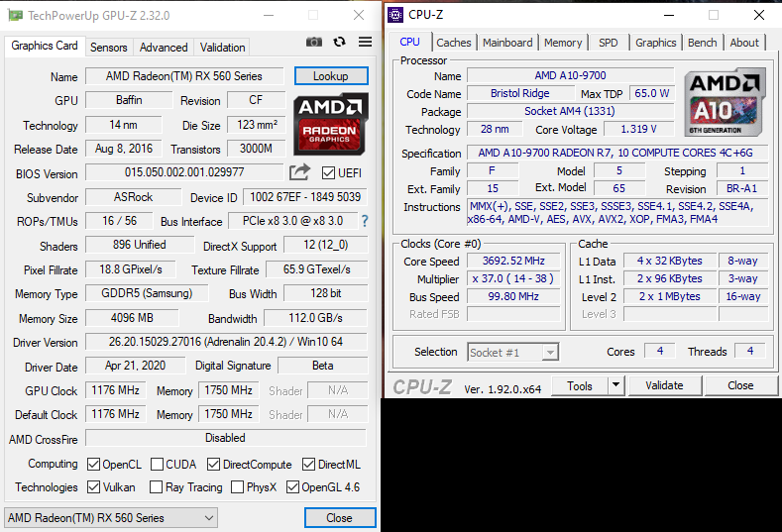The height and width of the screenshot is (532, 782).
Task: Toggle the PhysX checkbox
Action: pyautogui.click(x=238, y=486)
